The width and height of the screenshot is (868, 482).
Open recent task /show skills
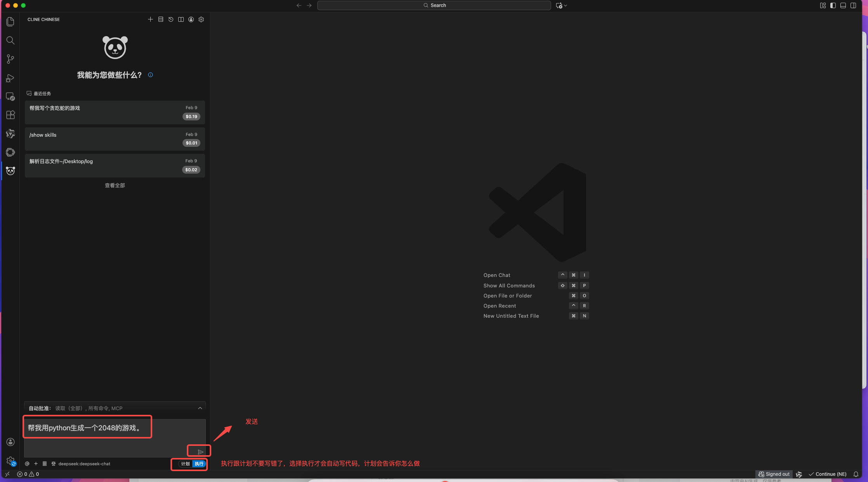tap(115, 139)
